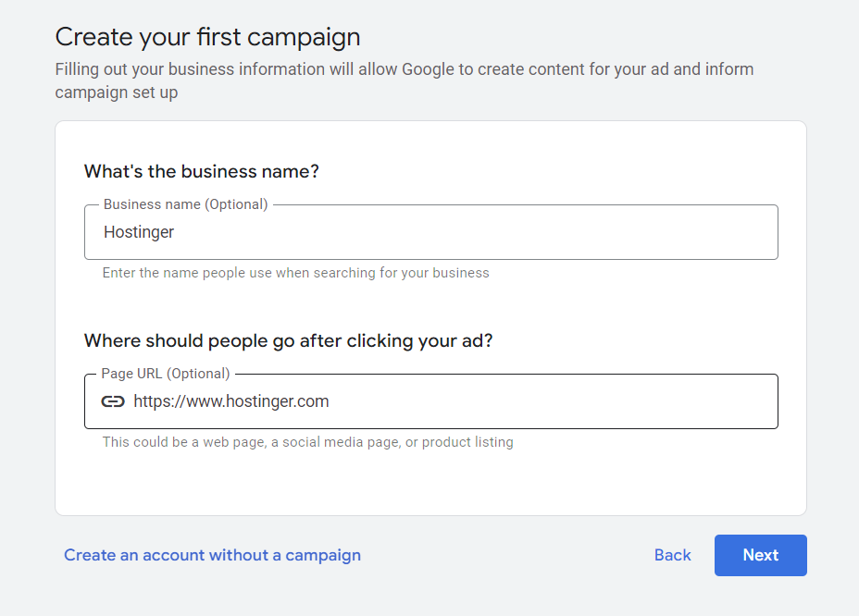Click the https://www.hostinger.com URL text
Screen dimensions: 859x616
click(x=231, y=401)
